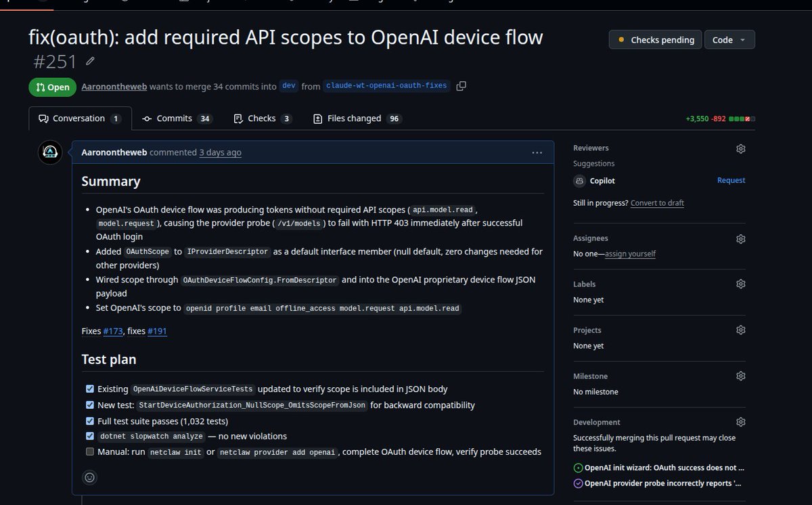Open Labels gear settings
This screenshot has width=812, height=505.
740,284
